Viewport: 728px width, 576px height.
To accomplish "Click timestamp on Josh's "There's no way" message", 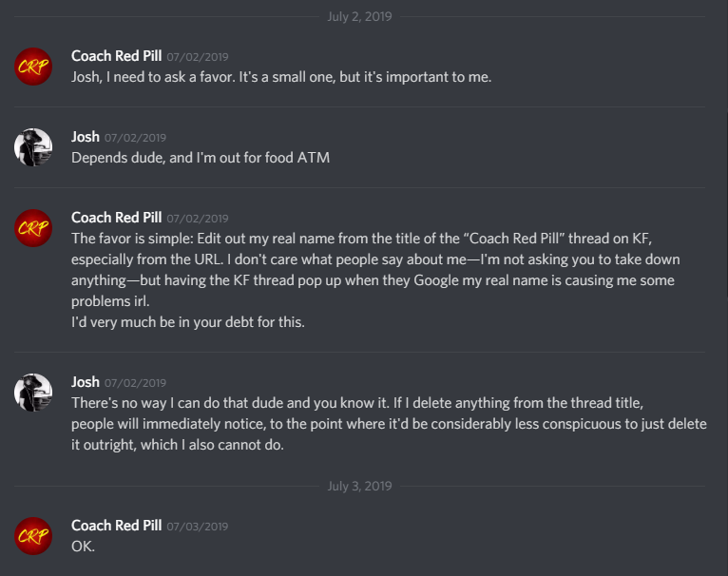I will click(135, 382).
